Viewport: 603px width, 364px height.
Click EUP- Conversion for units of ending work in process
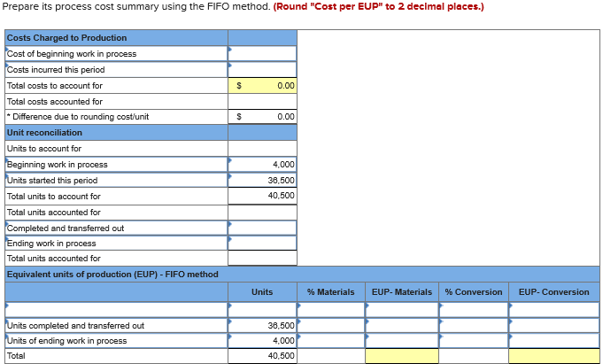point(554,340)
